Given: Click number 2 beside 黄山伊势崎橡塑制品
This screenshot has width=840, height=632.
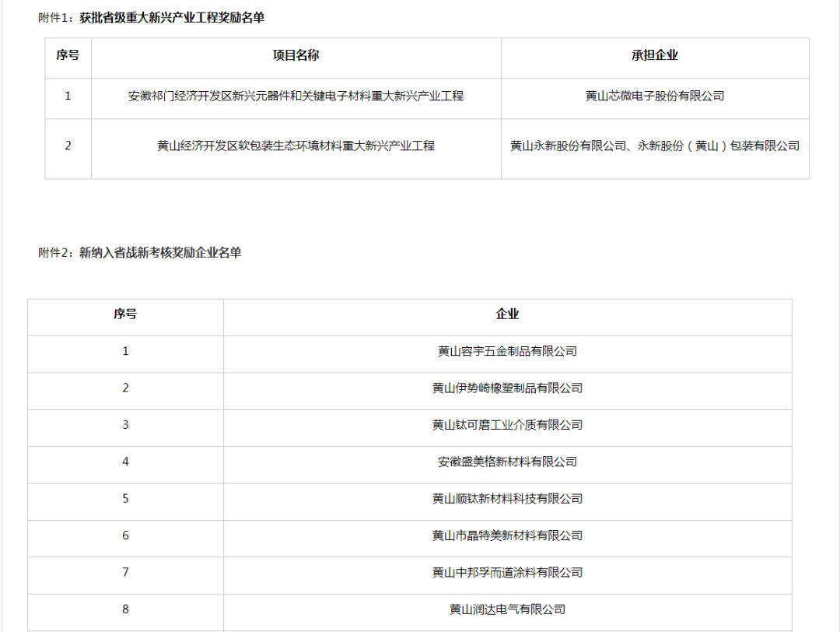Looking at the screenshot, I should tap(125, 388).
